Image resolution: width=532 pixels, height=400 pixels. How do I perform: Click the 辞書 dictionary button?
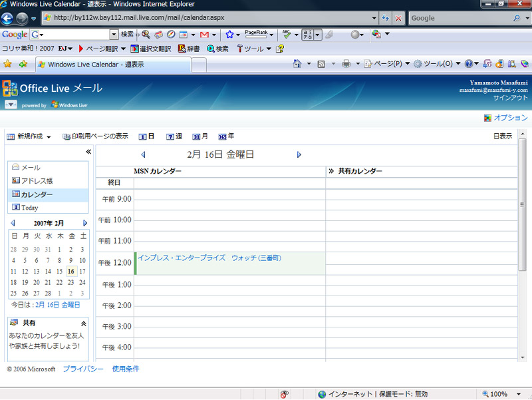click(x=189, y=49)
